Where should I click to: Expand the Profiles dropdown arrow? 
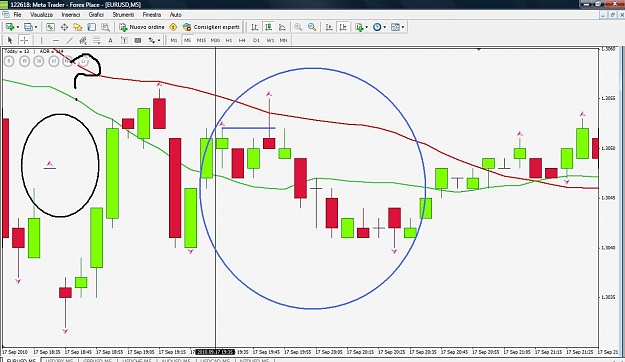[36, 27]
